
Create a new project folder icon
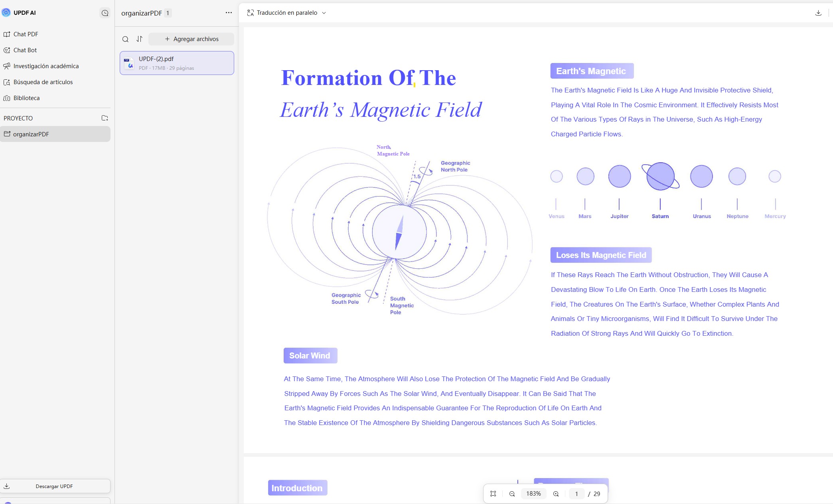(105, 118)
